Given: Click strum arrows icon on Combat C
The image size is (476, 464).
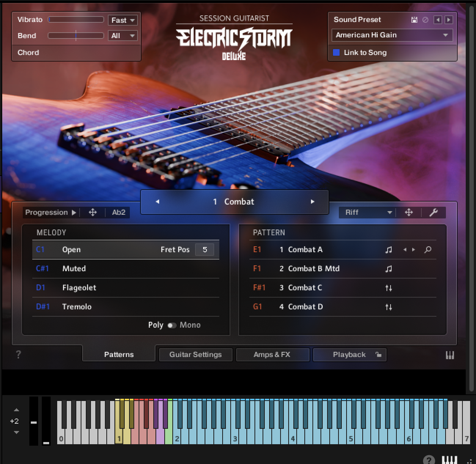Looking at the screenshot, I should pyautogui.click(x=389, y=288).
